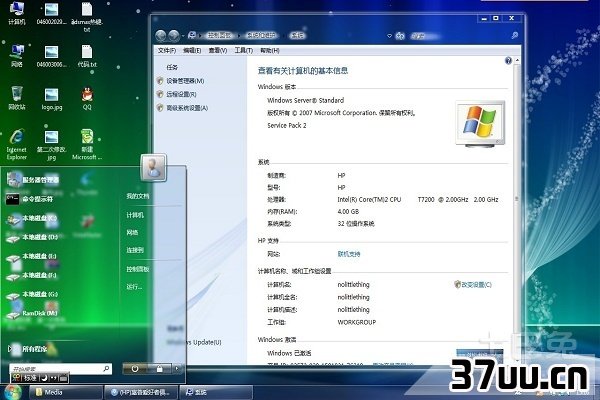600x400 pixels.
Task: Open the 代码.txt text file
Action: 87,56
